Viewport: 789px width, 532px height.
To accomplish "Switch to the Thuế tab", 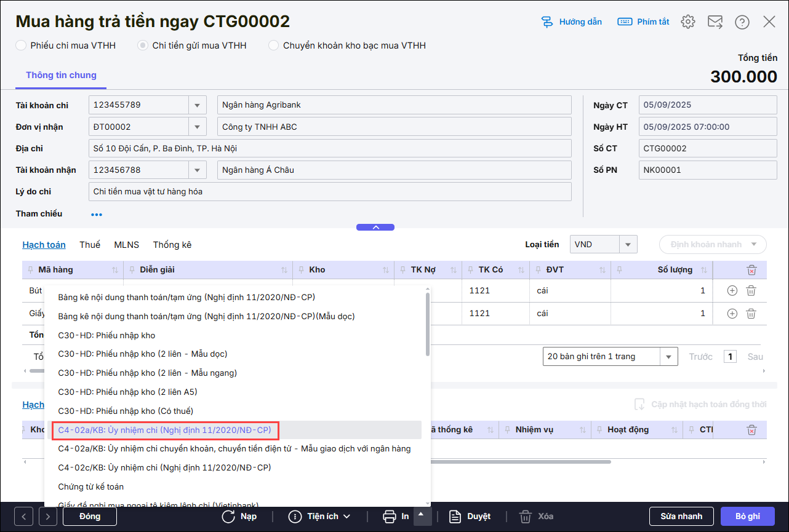I will coord(90,245).
